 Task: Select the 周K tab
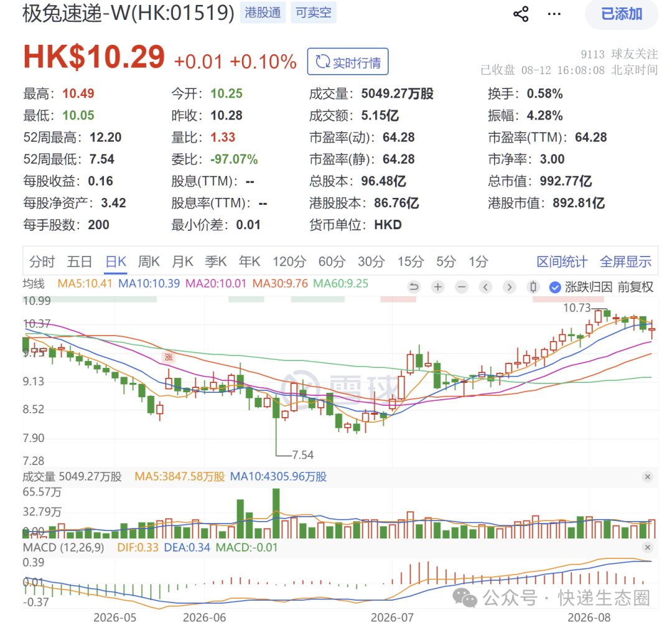pyautogui.click(x=149, y=261)
